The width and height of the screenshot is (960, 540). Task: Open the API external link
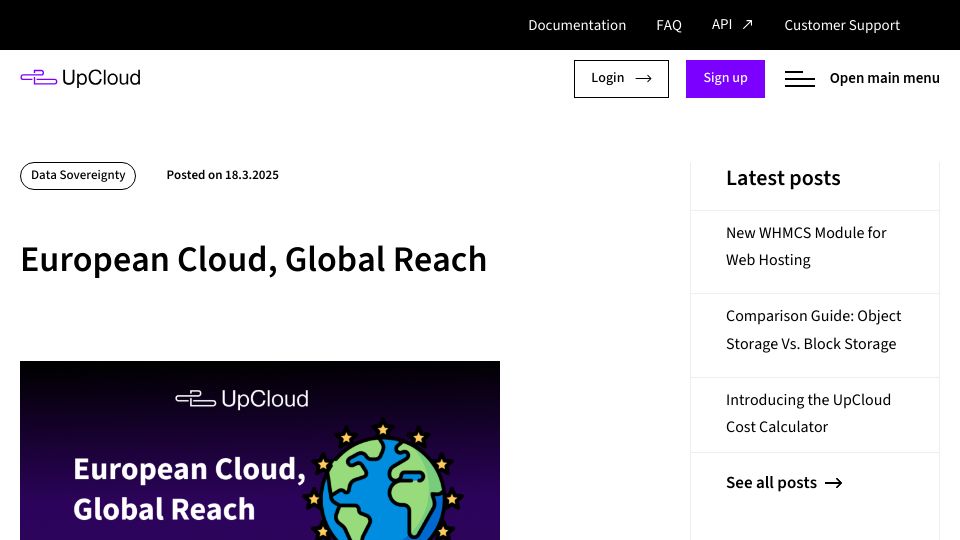point(732,24)
